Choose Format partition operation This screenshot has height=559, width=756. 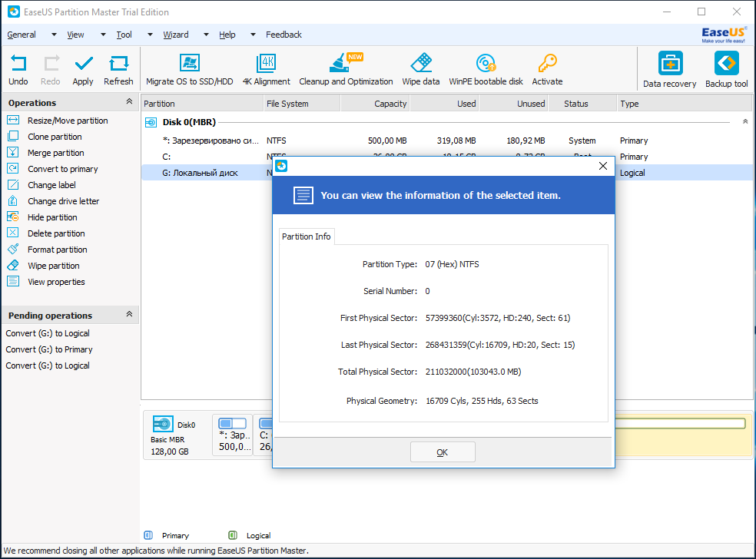click(x=58, y=250)
